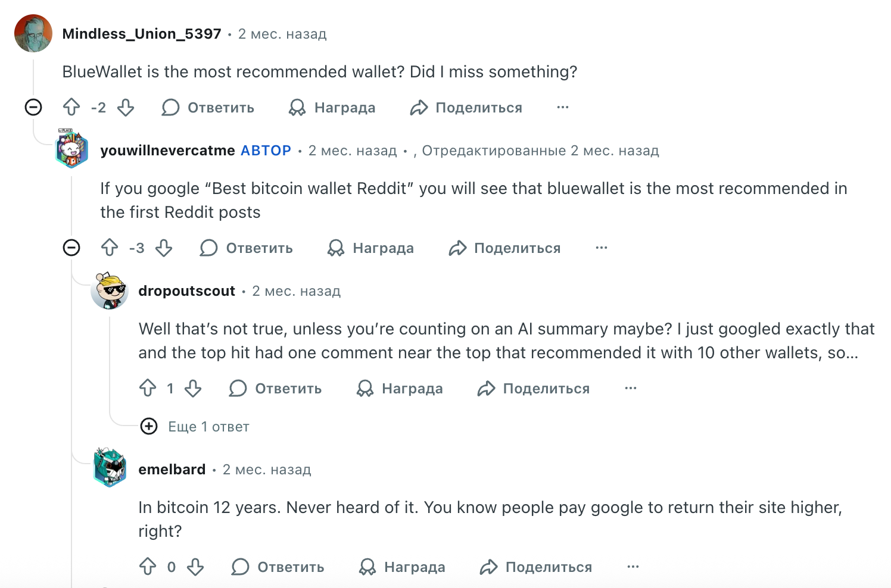Screen dimensions: 891x588
Task: Upvote Mindless_Union_5397's comment
Action: coord(71,108)
